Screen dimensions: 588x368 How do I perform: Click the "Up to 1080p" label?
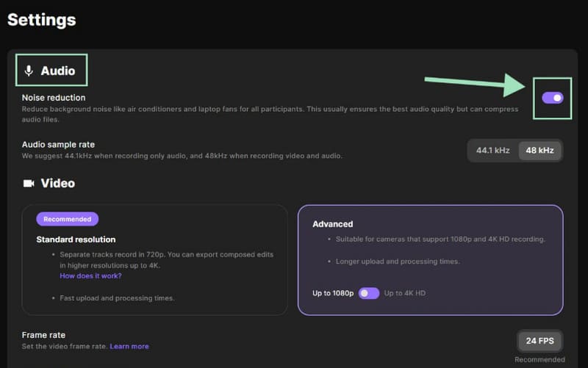tap(333, 293)
